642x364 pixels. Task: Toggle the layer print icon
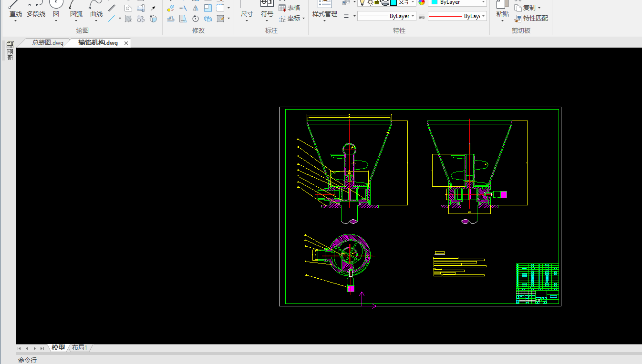pos(385,2)
